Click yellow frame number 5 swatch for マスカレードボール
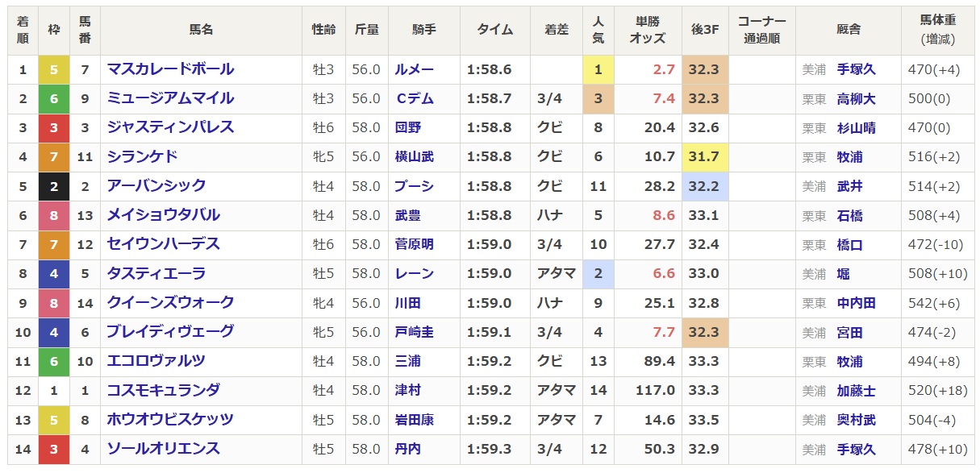 pyautogui.click(x=54, y=70)
